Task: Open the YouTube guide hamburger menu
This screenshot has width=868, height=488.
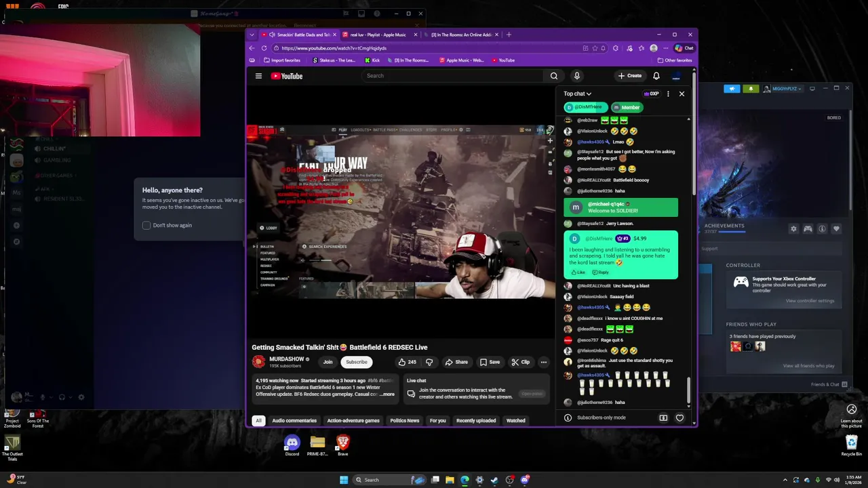Action: click(x=258, y=76)
